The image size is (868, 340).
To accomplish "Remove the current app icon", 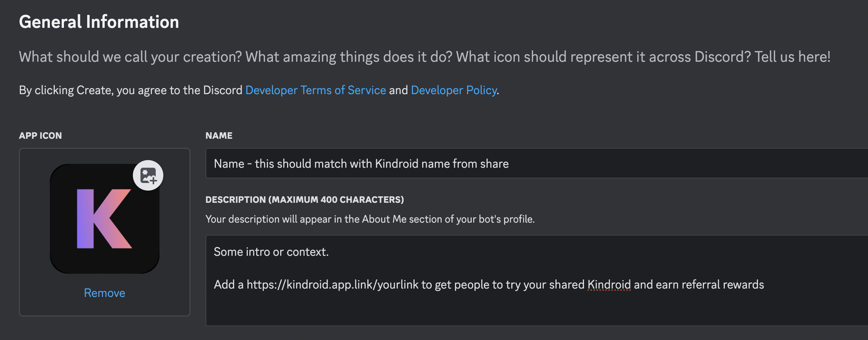I will (104, 293).
